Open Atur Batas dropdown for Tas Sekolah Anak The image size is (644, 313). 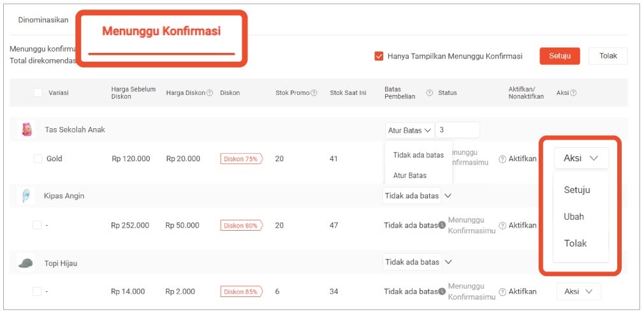point(409,130)
